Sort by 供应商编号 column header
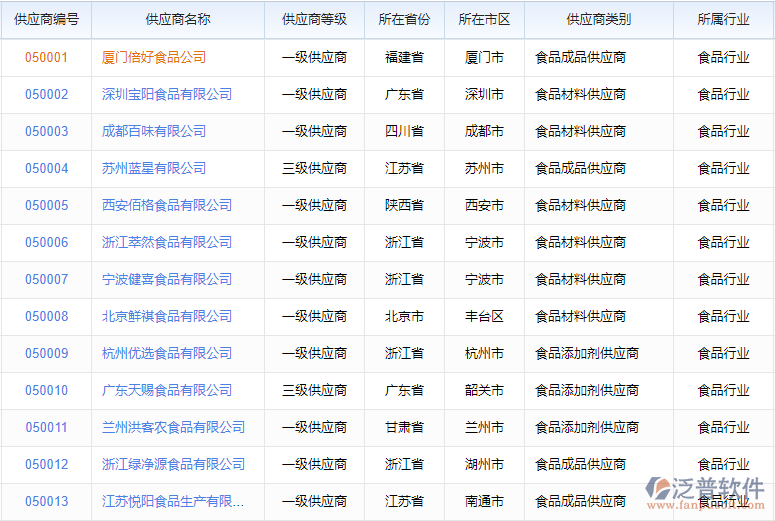Viewport: 775px width, 521px height. click(46, 19)
